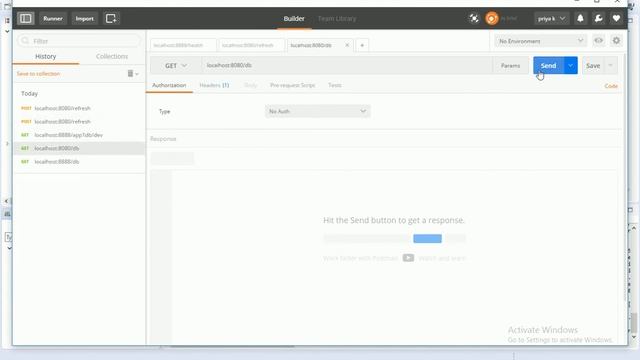Save the request
This screenshot has height=360, width=640.
coord(593,65)
